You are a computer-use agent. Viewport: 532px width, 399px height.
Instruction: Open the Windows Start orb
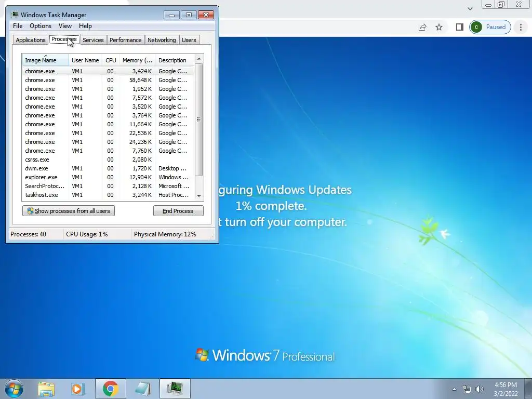[14, 389]
